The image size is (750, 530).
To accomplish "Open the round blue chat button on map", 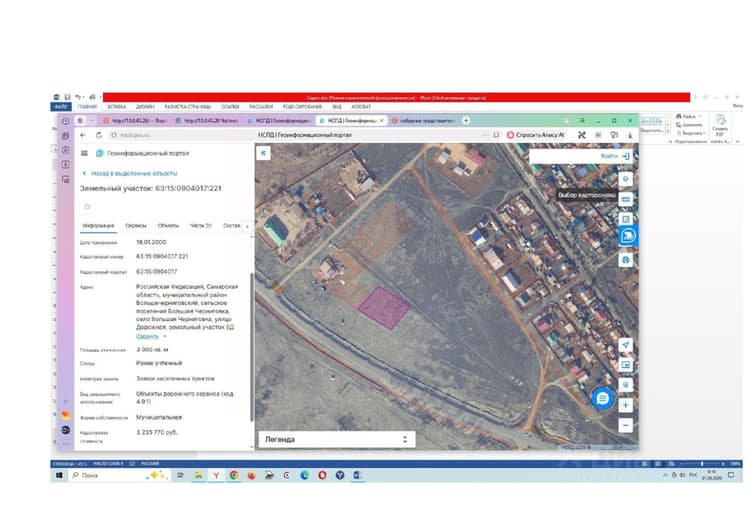I will [603, 398].
